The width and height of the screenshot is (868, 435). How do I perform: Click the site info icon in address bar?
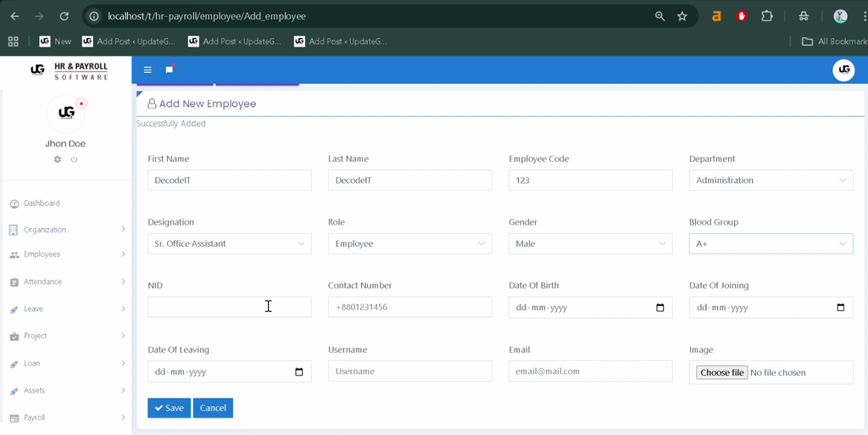pyautogui.click(x=94, y=16)
